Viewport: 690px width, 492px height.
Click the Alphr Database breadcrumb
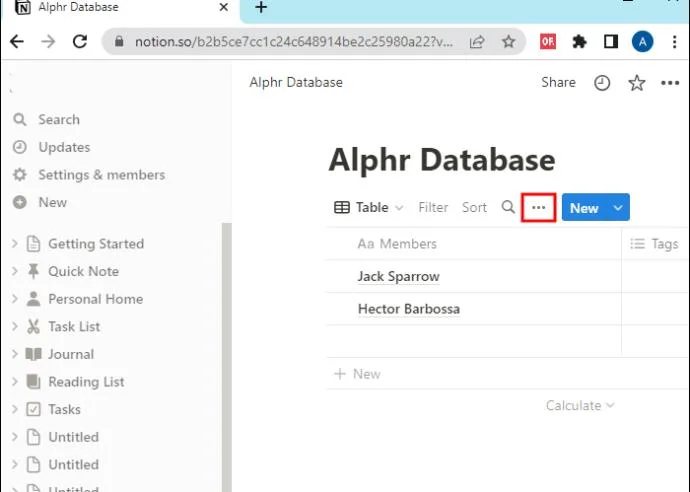(x=296, y=82)
